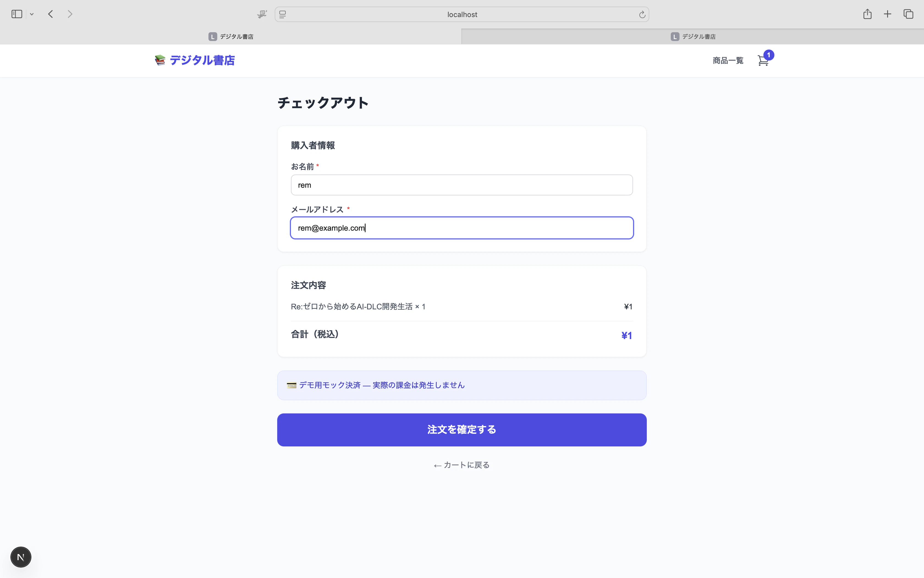Open the Next.js dev tools indicator
This screenshot has width=924, height=578.
coord(21,557)
